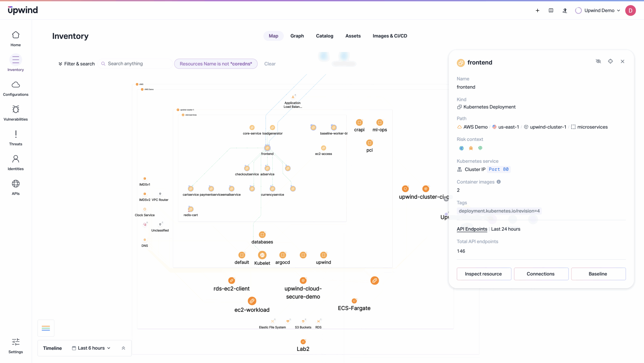644x363 pixels.
Task: Open Settings in the sidebar
Action: (x=16, y=346)
